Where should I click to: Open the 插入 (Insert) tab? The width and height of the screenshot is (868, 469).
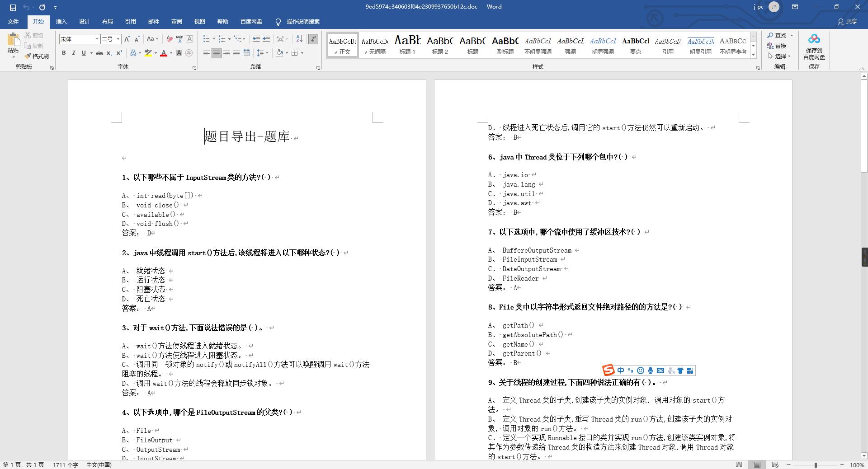coord(61,22)
